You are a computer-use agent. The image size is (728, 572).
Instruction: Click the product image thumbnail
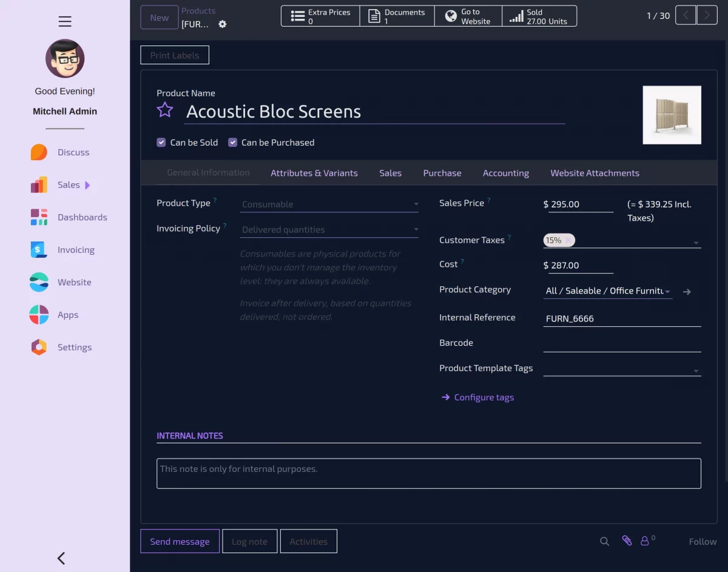click(x=672, y=115)
